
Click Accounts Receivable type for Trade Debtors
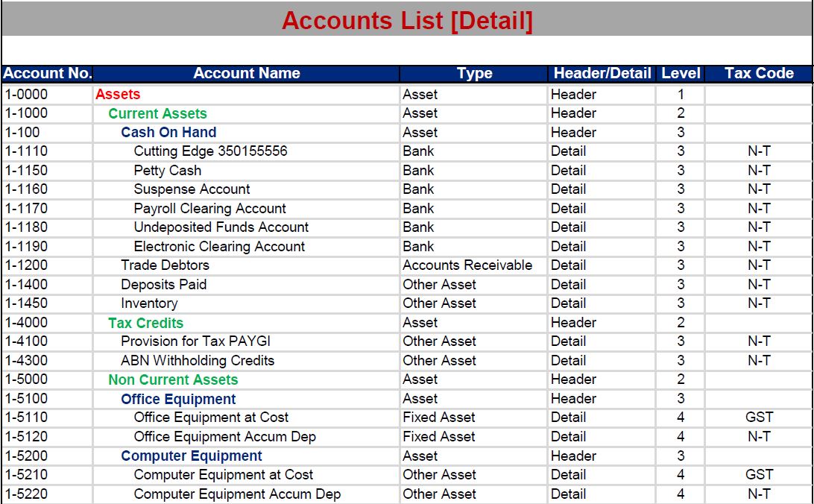(x=467, y=265)
